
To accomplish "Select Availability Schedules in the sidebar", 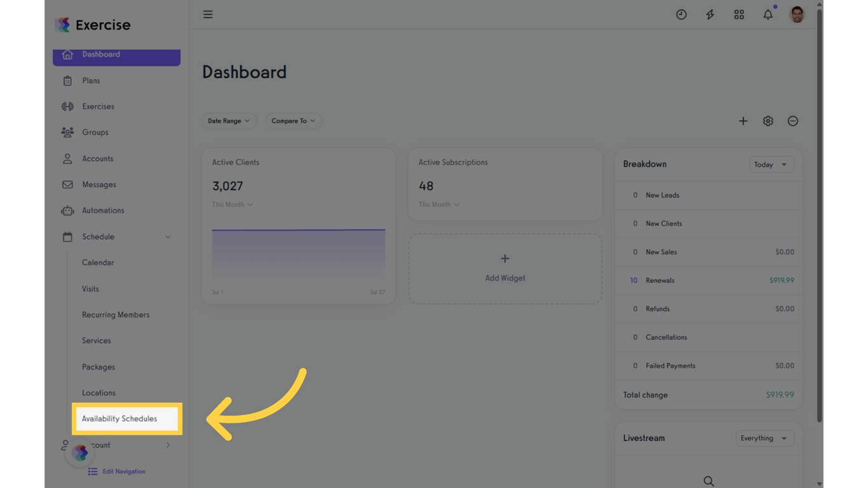I will pos(119,419).
